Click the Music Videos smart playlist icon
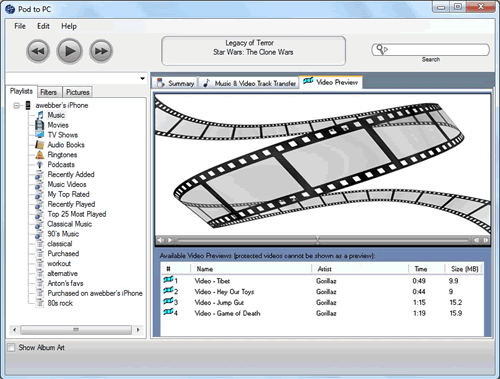Image resolution: width=500 pixels, height=379 pixels. pyautogui.click(x=39, y=184)
